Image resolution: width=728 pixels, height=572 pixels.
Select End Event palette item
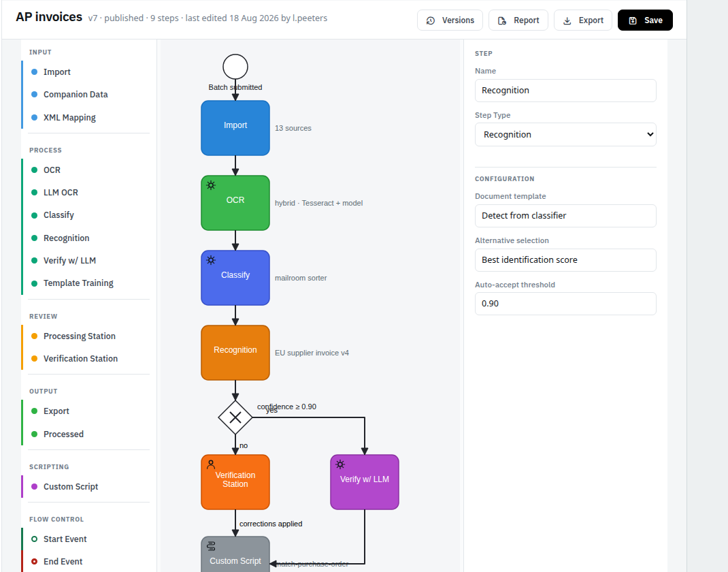[x=86, y=561]
